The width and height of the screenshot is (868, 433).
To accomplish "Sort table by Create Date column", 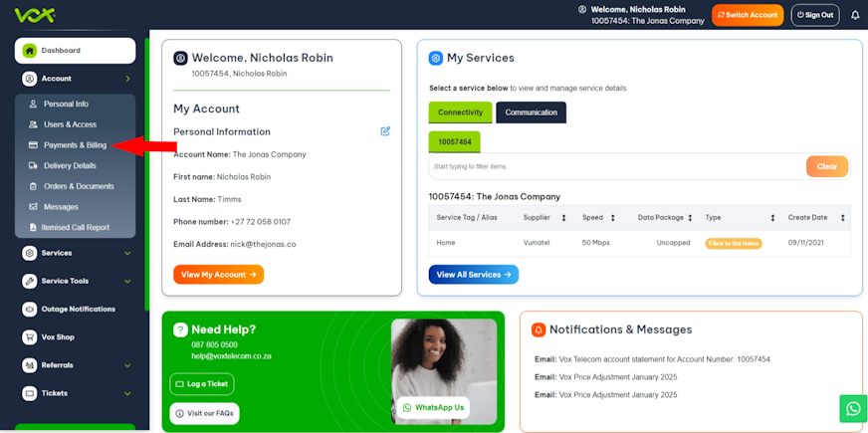I will [x=842, y=217].
